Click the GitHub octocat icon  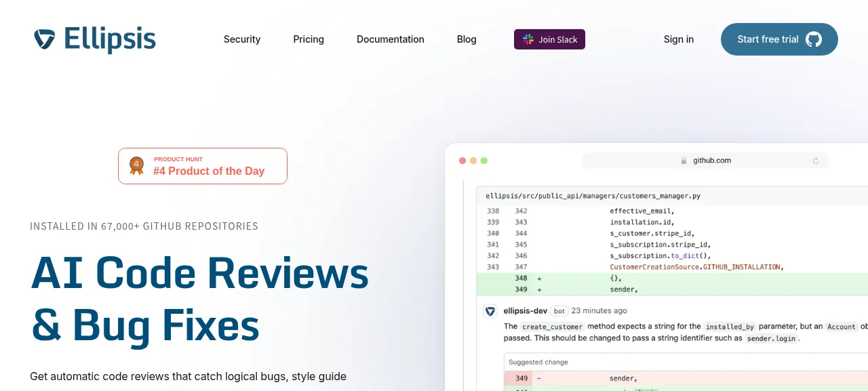[x=814, y=39]
